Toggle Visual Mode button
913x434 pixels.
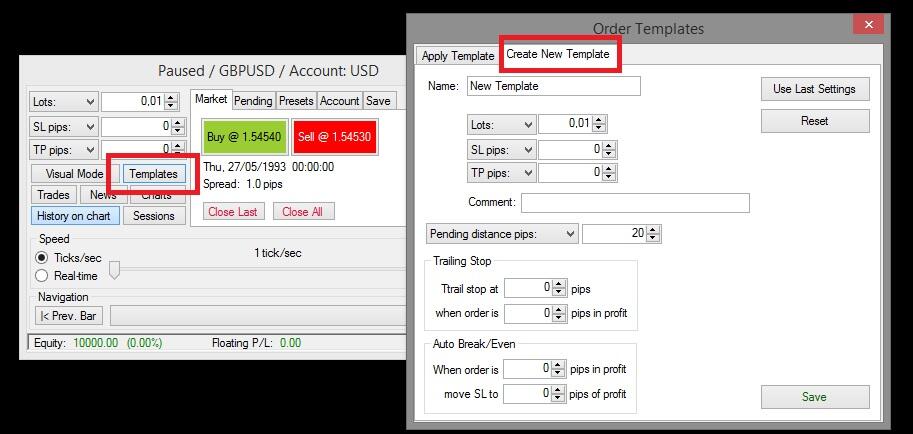[75, 174]
